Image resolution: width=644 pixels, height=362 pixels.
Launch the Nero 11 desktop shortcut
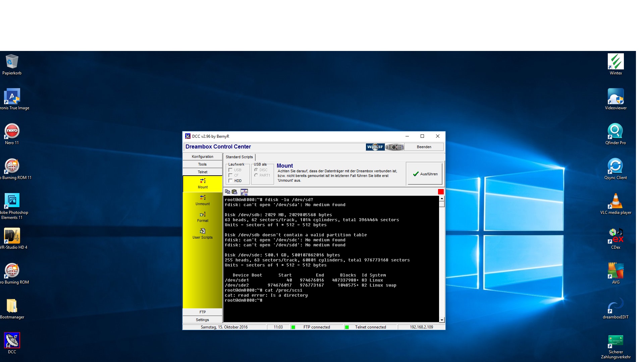tap(12, 134)
